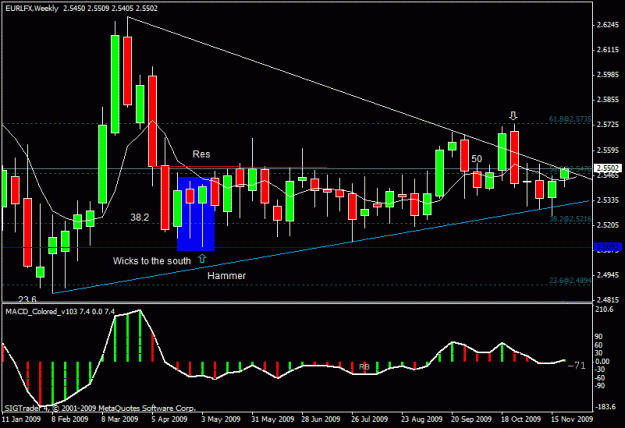Click the 2.5985 price axis value
625x428 pixels.
[608, 75]
